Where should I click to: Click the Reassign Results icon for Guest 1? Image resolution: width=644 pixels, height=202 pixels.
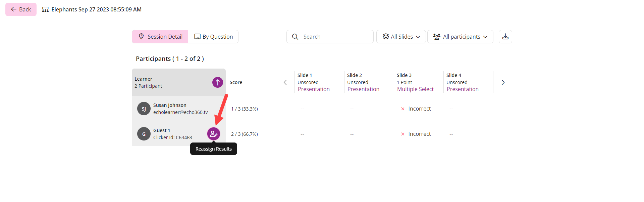214,134
